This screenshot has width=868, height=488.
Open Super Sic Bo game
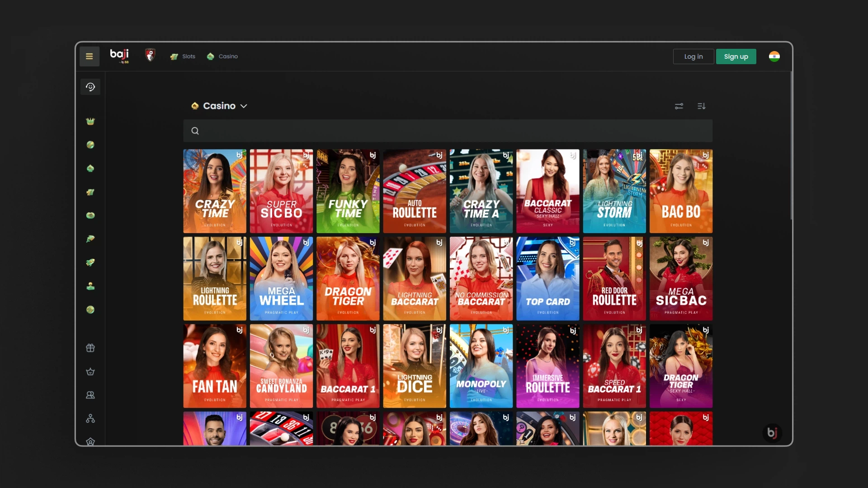(281, 191)
